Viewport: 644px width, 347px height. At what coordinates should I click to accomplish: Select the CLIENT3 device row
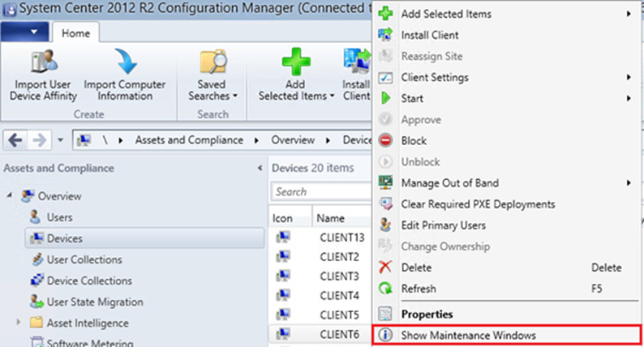(x=320, y=276)
